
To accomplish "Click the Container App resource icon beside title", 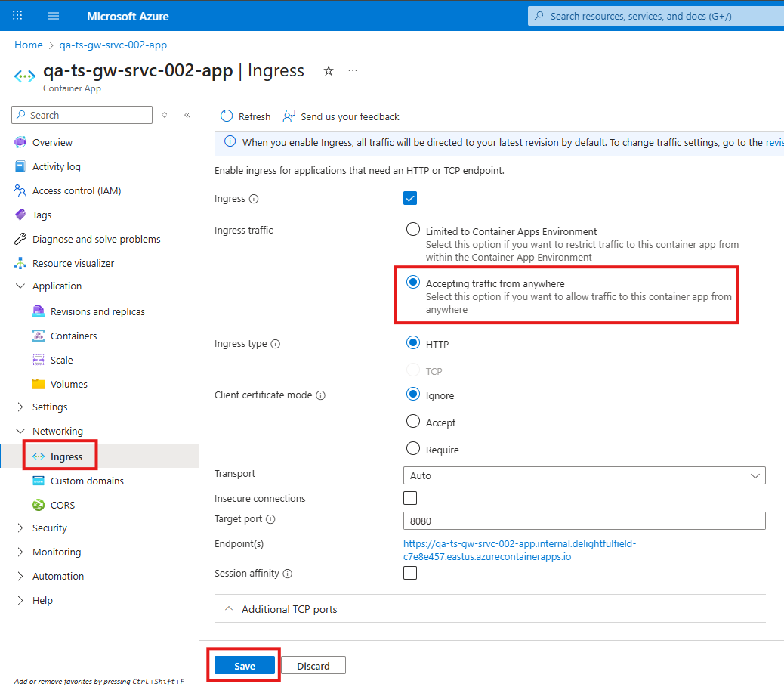I will 25,76.
